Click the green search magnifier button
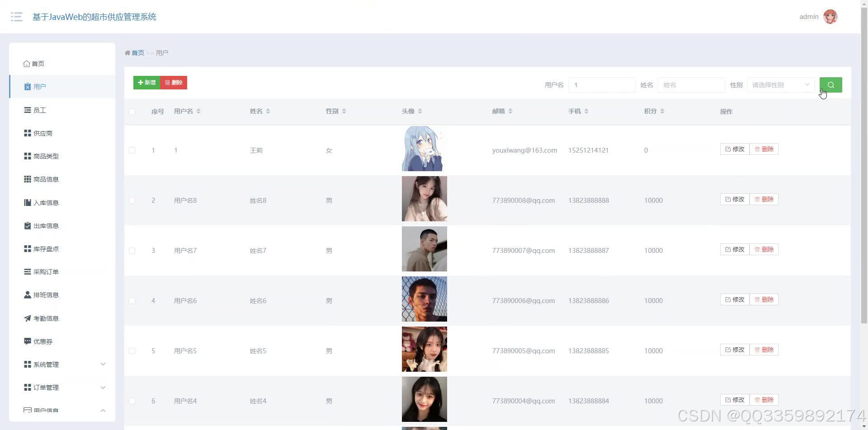The image size is (868, 430). [x=830, y=85]
